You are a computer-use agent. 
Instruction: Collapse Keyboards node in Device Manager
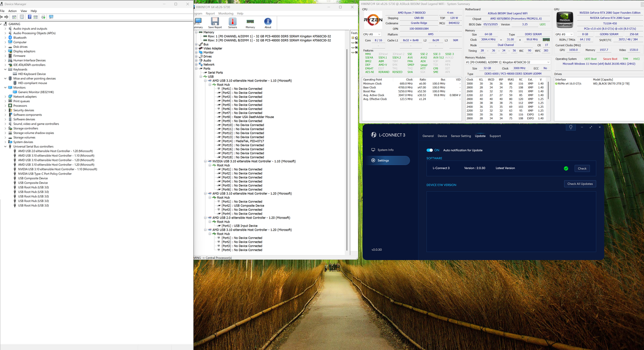tap(6, 69)
